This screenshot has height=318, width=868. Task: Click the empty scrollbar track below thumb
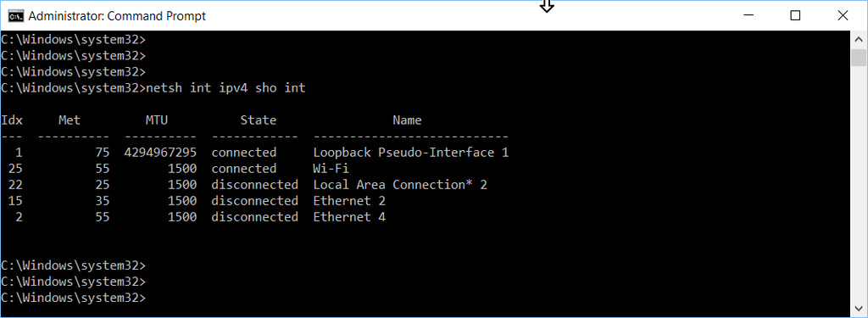click(x=859, y=183)
